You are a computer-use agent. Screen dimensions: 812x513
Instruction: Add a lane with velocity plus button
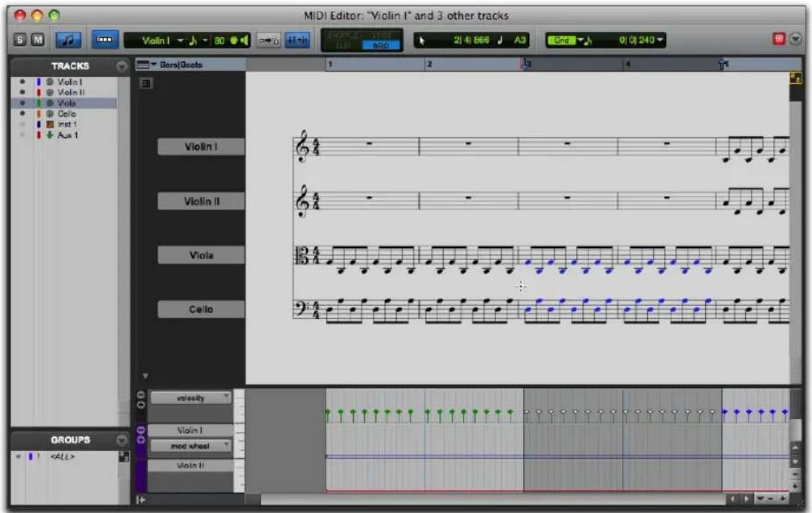click(140, 404)
